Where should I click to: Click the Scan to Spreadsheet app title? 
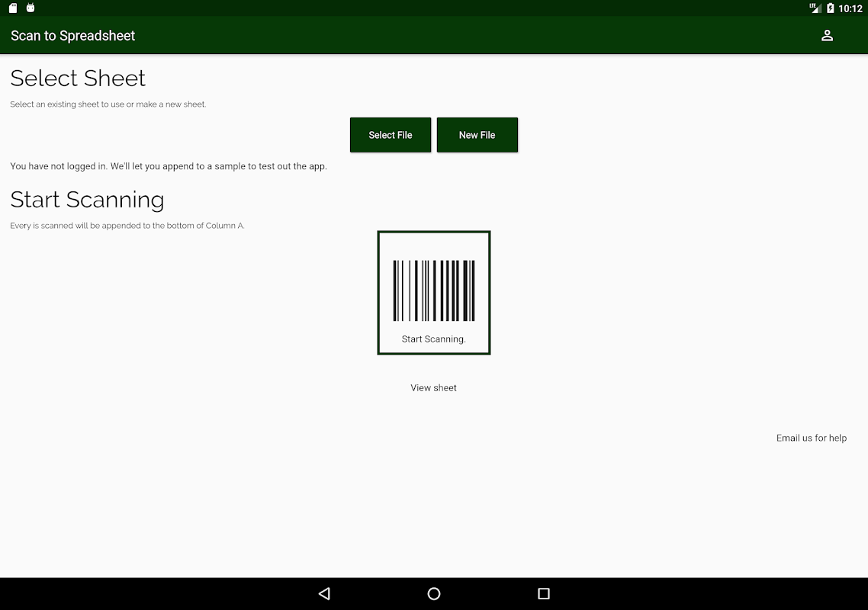(72, 35)
